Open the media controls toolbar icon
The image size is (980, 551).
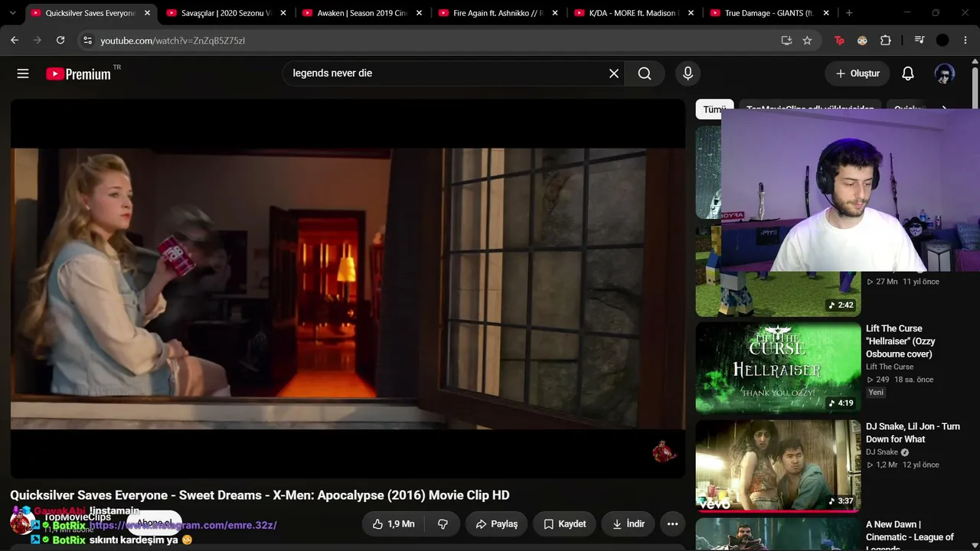pos(920,41)
